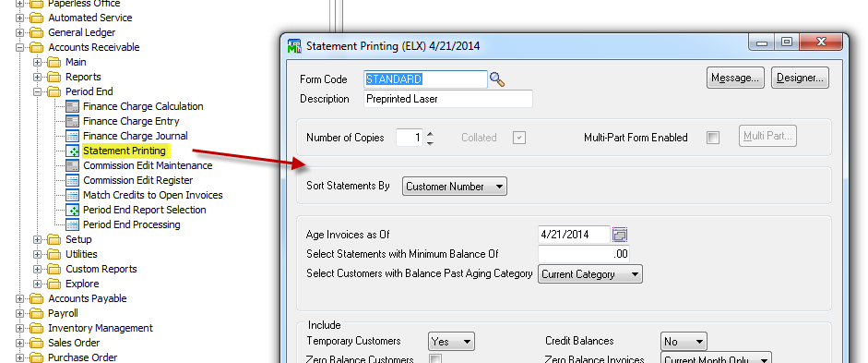The image size is (868, 363).
Task: Select the Explore folder label
Action: (x=82, y=284)
